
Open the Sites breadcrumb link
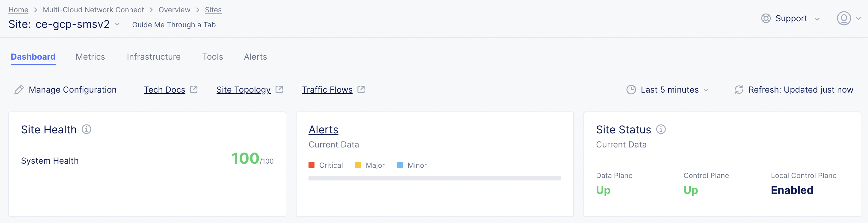click(x=213, y=10)
